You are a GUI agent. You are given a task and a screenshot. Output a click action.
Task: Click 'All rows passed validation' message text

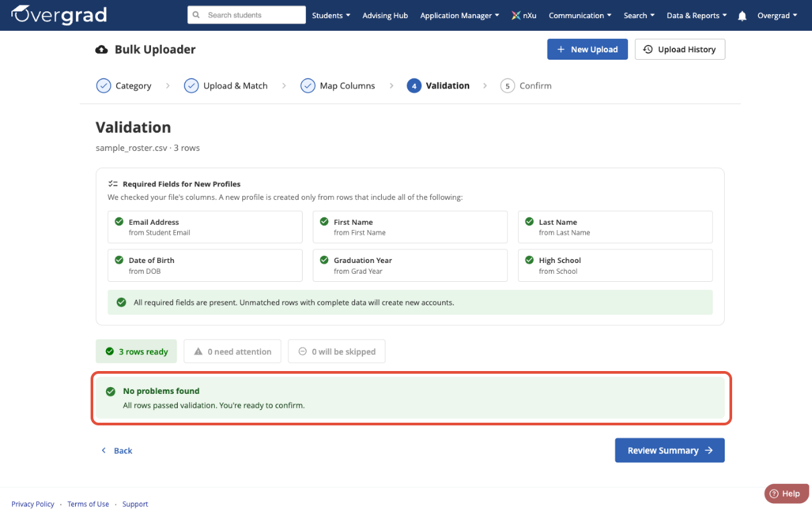pos(214,405)
